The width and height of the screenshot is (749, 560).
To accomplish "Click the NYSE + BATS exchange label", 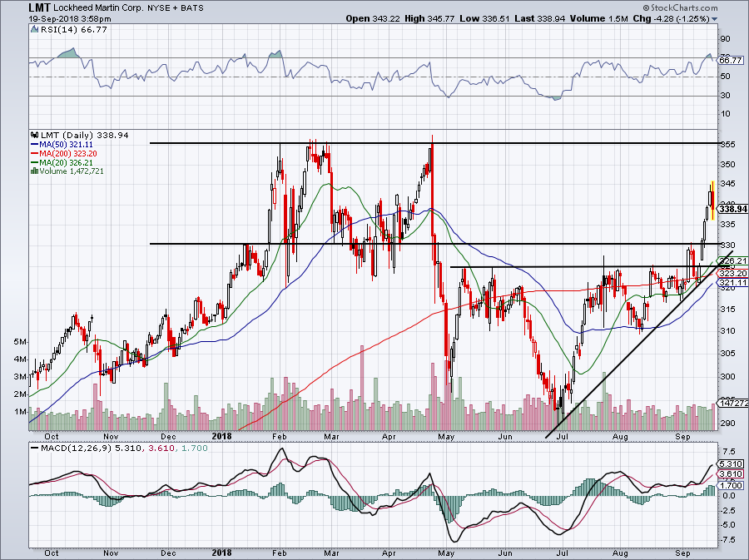I will (x=175, y=8).
